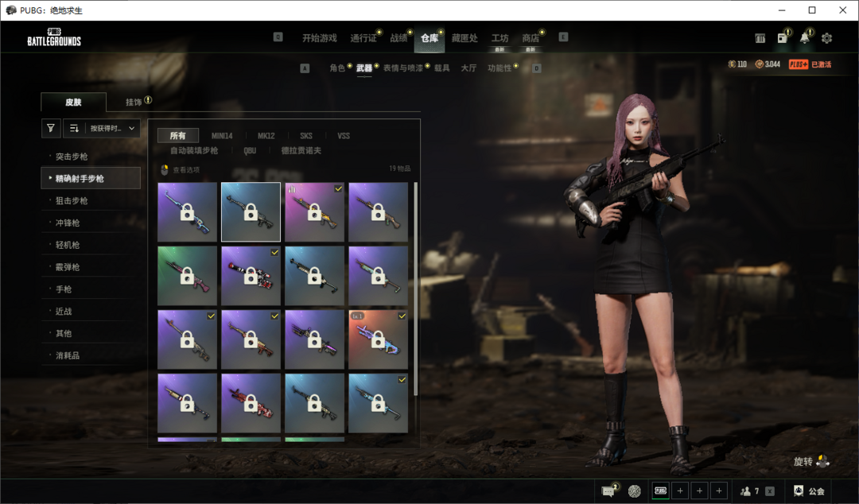Select the 角色 sub-tab
Screen dimensions: 859x504
click(x=337, y=68)
